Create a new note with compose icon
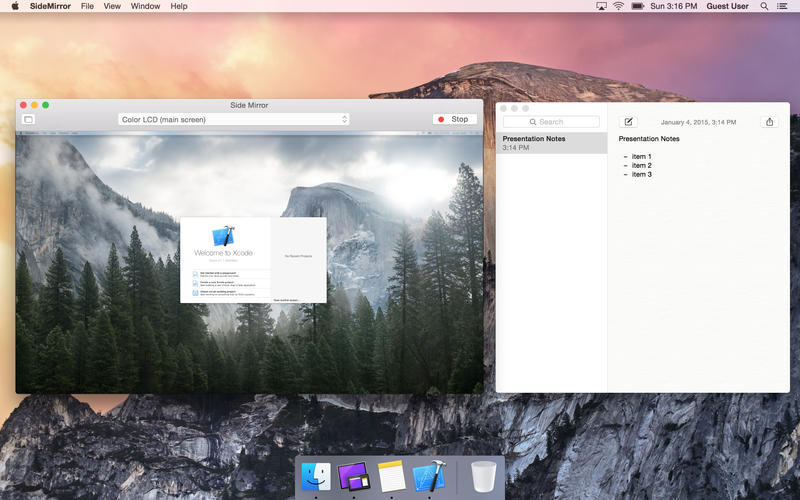 coord(627,122)
